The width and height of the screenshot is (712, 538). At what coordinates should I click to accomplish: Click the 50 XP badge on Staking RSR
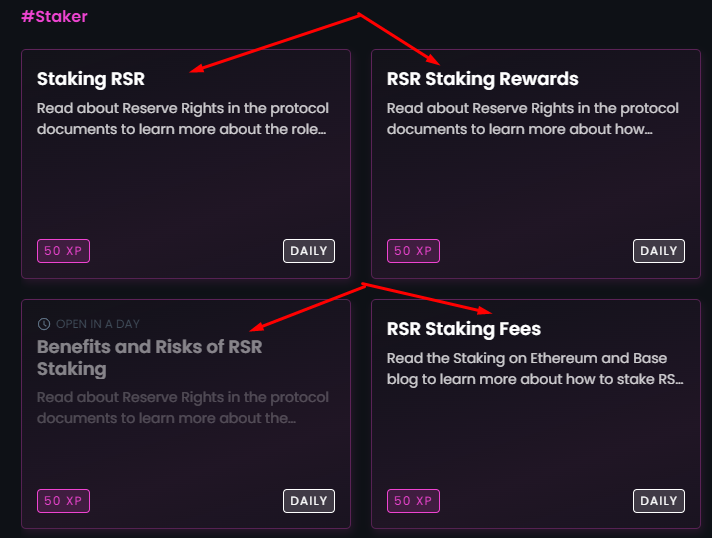[x=63, y=251]
